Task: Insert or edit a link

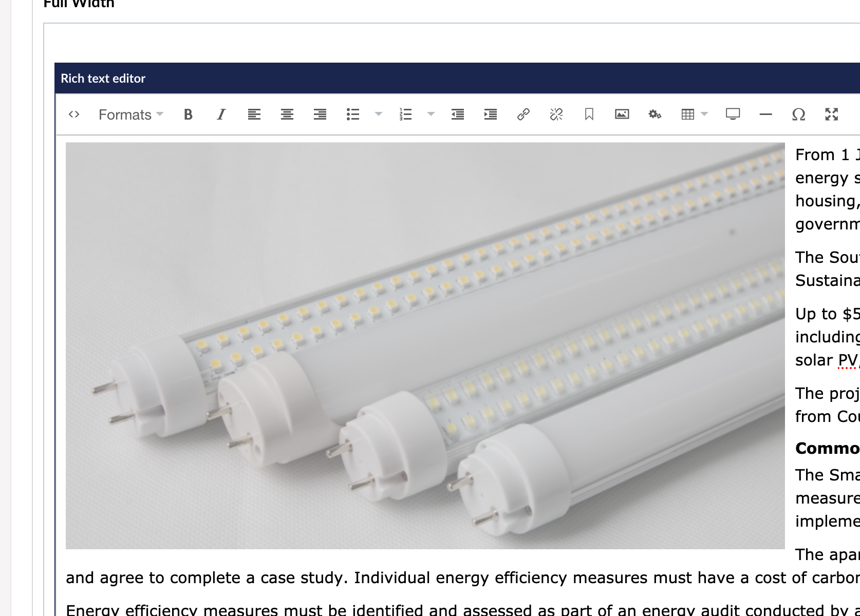Action: point(523,114)
